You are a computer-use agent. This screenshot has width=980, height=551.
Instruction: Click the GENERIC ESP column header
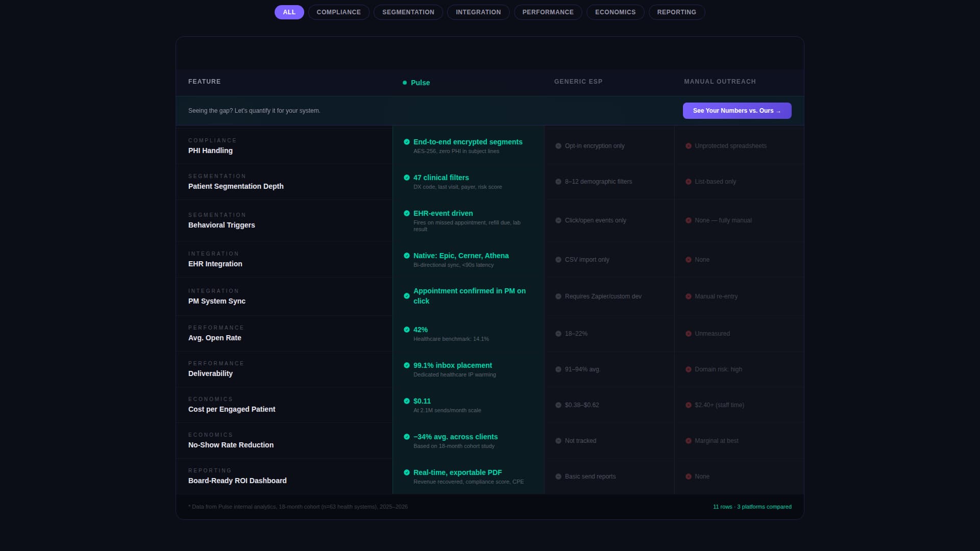pyautogui.click(x=578, y=82)
